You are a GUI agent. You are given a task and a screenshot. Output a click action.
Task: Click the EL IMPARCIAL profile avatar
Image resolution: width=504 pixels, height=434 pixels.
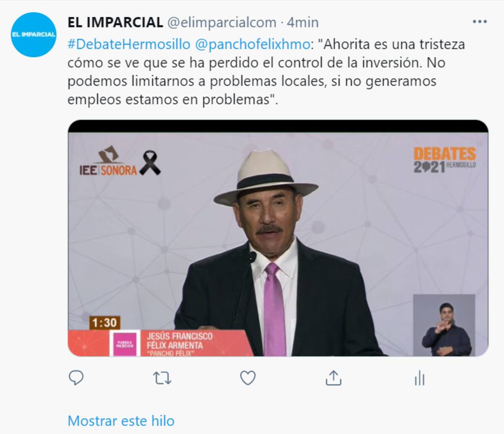[x=34, y=34]
